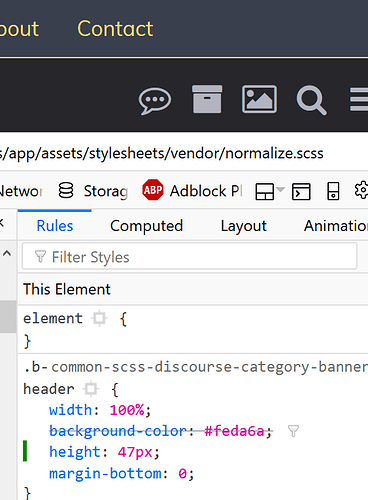Screen dimensions: 368x500
Task: Click the archive box icon
Action: 207,99
